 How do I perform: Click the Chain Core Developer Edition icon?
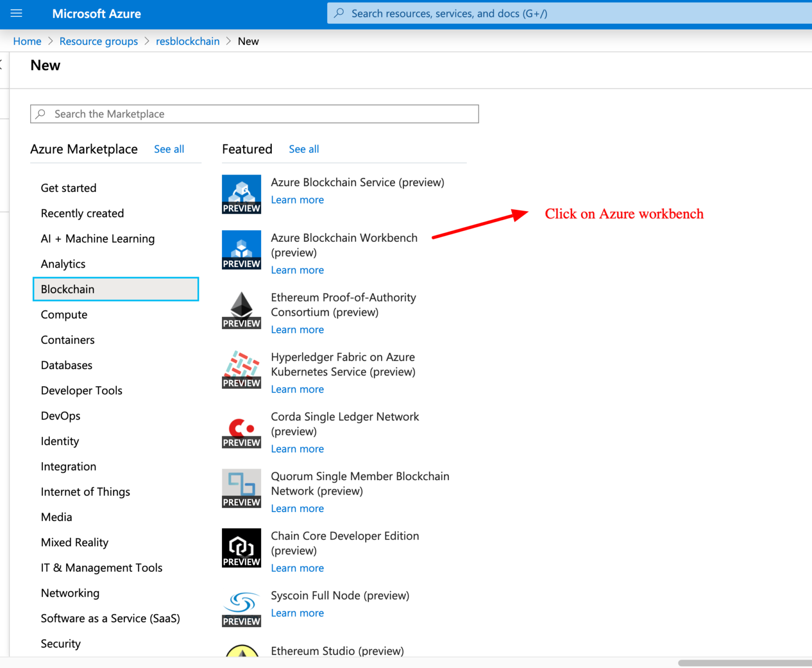[241, 548]
